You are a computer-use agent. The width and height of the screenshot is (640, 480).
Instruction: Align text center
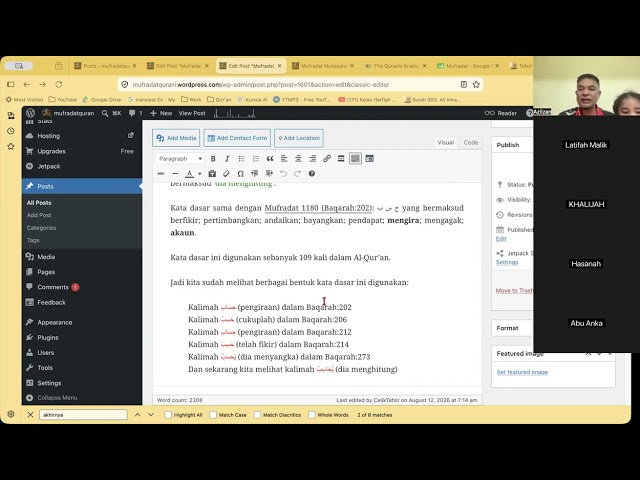[298, 158]
